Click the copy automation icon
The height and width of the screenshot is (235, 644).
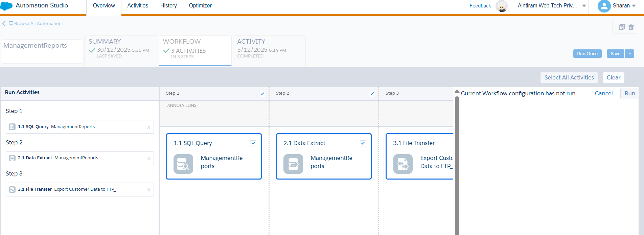(x=622, y=27)
